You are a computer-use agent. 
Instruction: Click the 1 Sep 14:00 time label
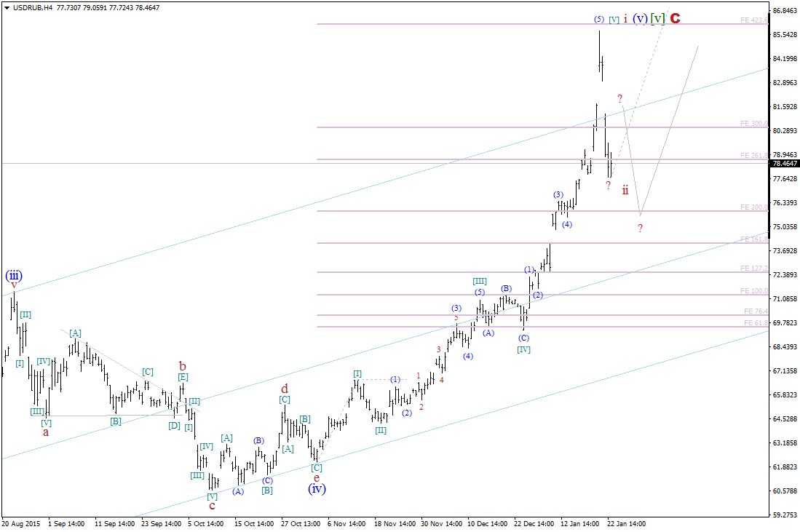(x=66, y=524)
